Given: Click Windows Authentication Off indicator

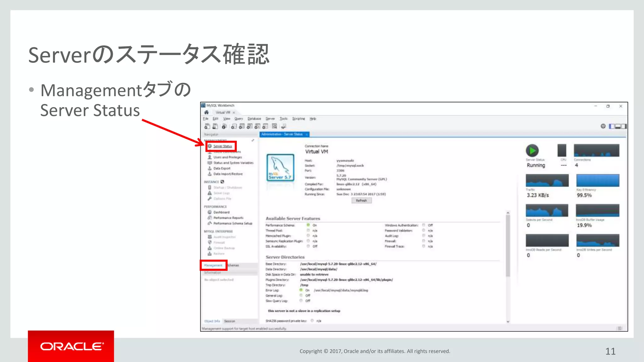Looking at the screenshot, I should point(424,225).
